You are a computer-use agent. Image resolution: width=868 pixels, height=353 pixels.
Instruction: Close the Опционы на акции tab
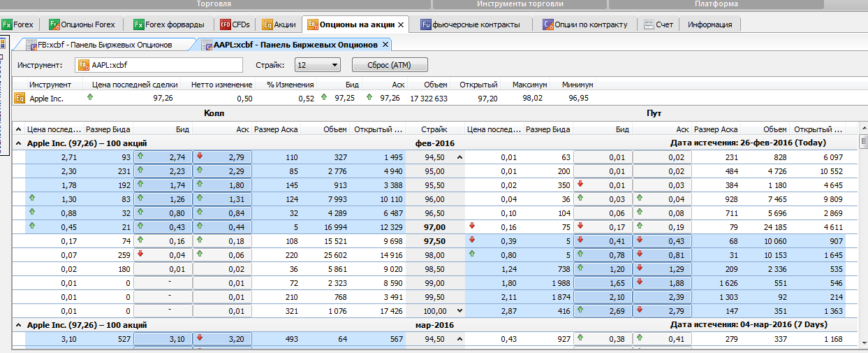click(401, 24)
